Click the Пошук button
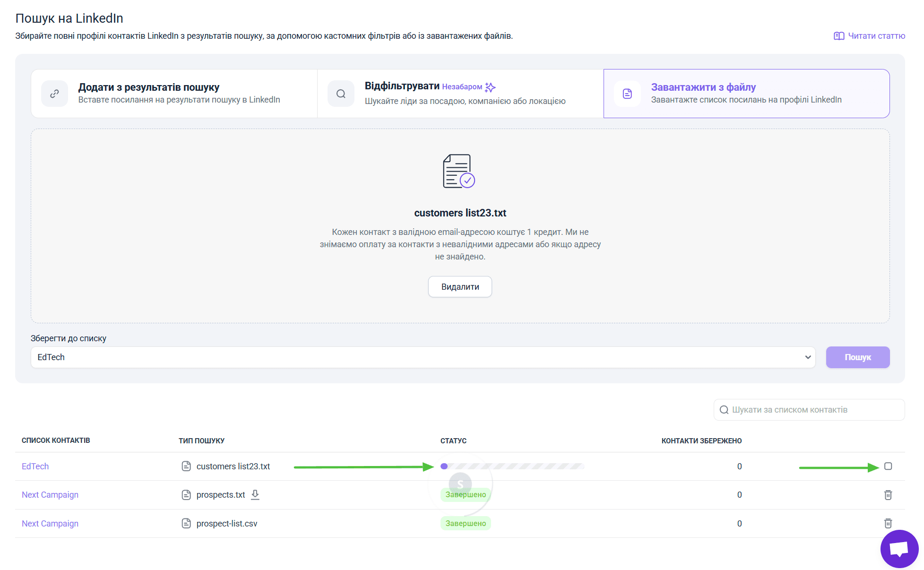Screen dimensions: 924x570 pyautogui.click(x=857, y=357)
